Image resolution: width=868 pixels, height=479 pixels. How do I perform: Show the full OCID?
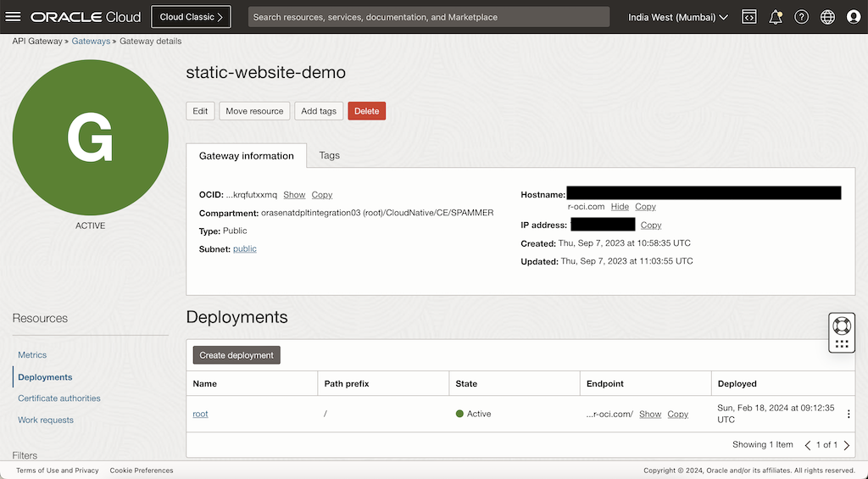pos(294,195)
